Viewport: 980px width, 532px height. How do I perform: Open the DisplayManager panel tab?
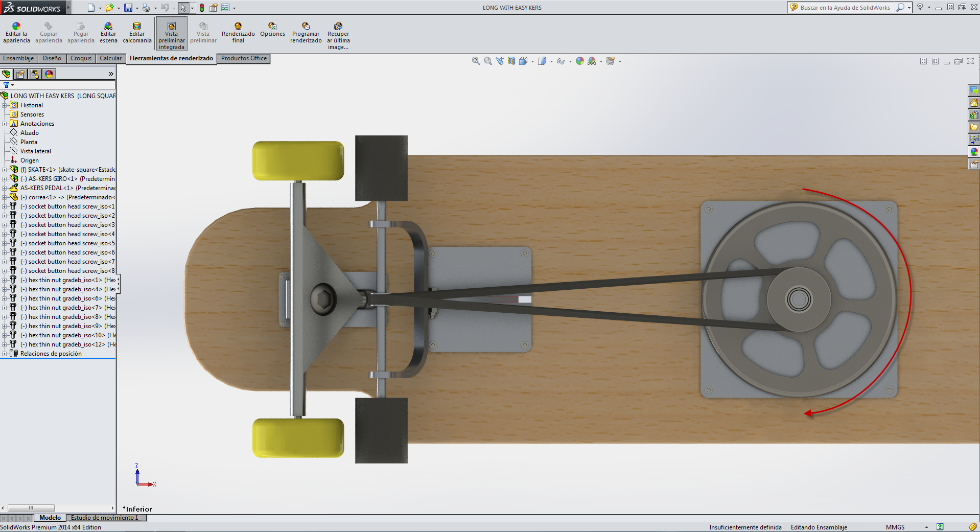click(x=49, y=74)
